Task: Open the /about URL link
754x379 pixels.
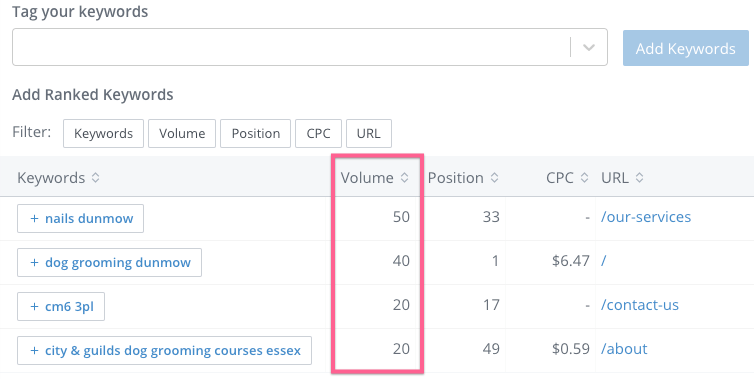Action: [624, 349]
